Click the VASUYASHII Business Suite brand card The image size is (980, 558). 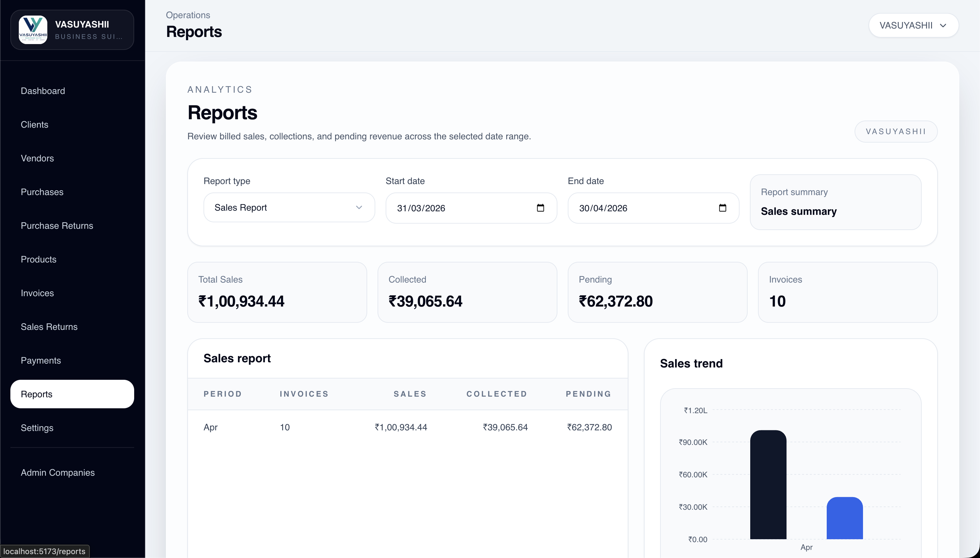(72, 29)
